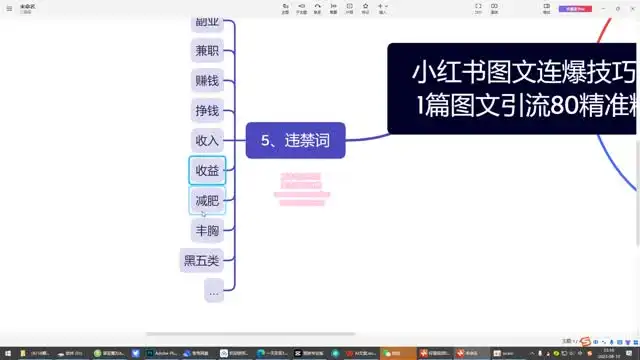Click the Sogou input method S icon
640x360 pixels.
click(585, 341)
